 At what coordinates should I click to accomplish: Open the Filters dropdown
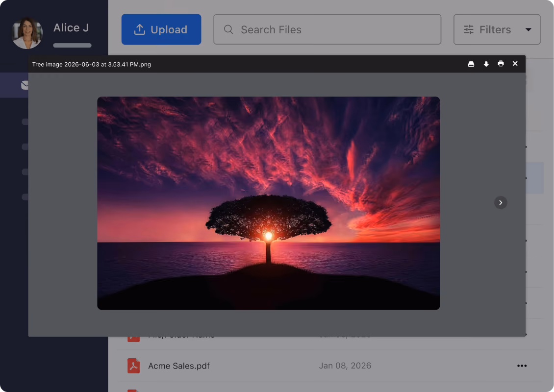[497, 29]
